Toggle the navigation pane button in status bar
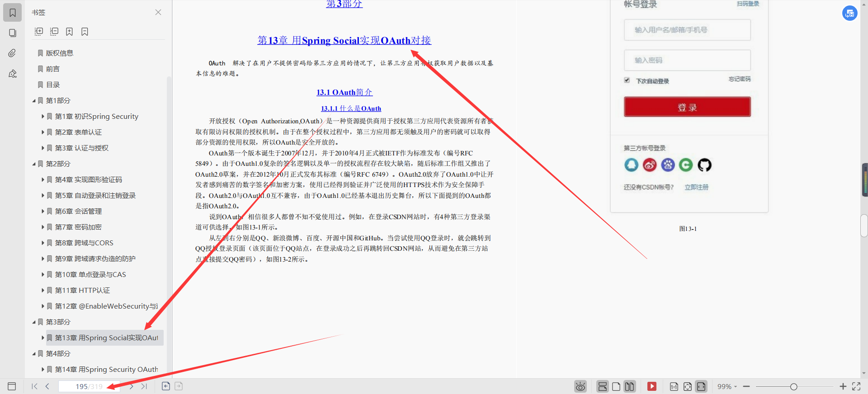Viewport: 868px width, 394px height. [x=12, y=386]
